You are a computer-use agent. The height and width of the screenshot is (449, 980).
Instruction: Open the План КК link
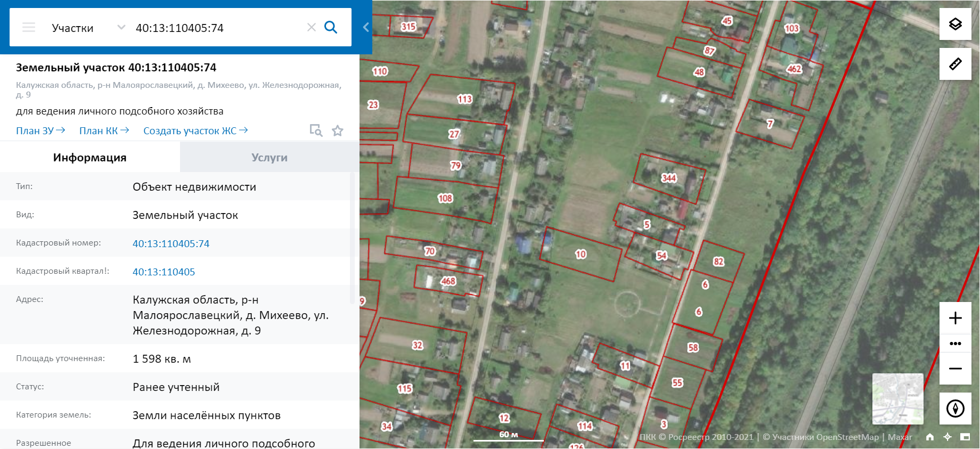pos(104,130)
